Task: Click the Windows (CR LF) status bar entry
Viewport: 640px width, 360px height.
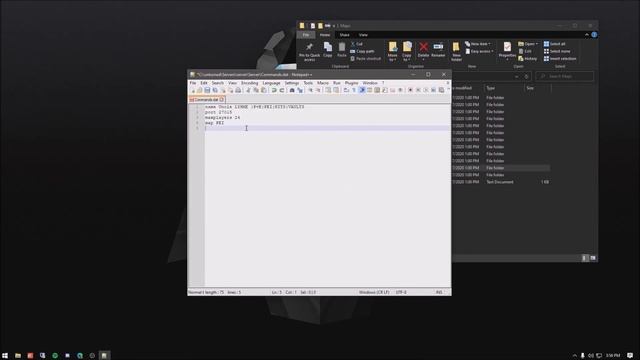Action: [x=374, y=292]
